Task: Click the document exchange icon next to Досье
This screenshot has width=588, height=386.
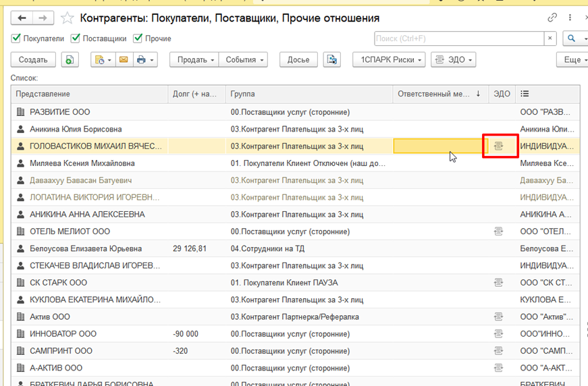Action: [x=332, y=59]
